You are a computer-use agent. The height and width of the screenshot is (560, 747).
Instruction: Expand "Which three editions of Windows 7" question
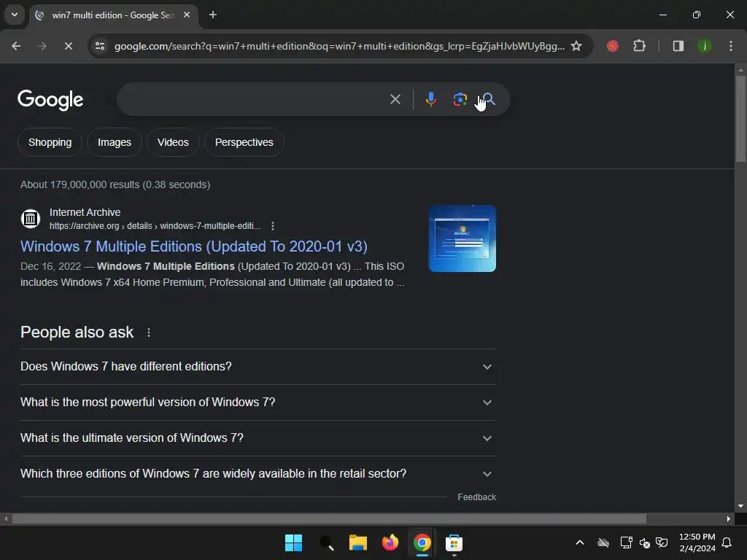(258, 474)
